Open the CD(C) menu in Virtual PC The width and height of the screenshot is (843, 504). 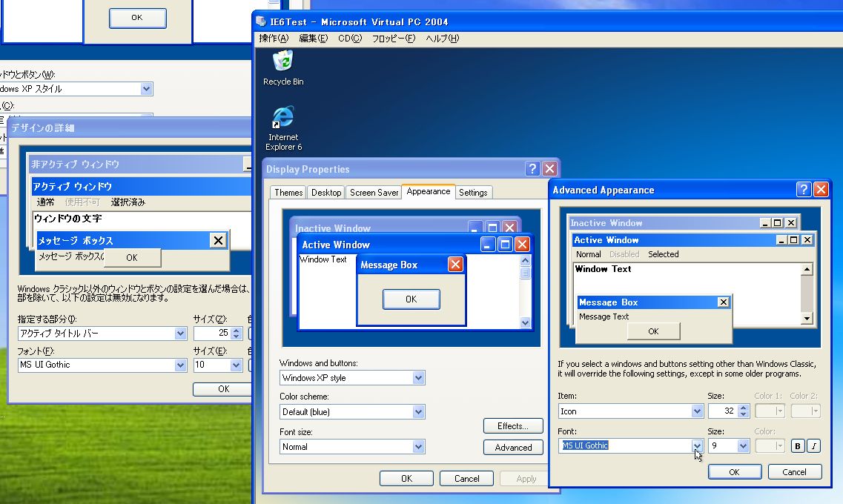(350, 38)
